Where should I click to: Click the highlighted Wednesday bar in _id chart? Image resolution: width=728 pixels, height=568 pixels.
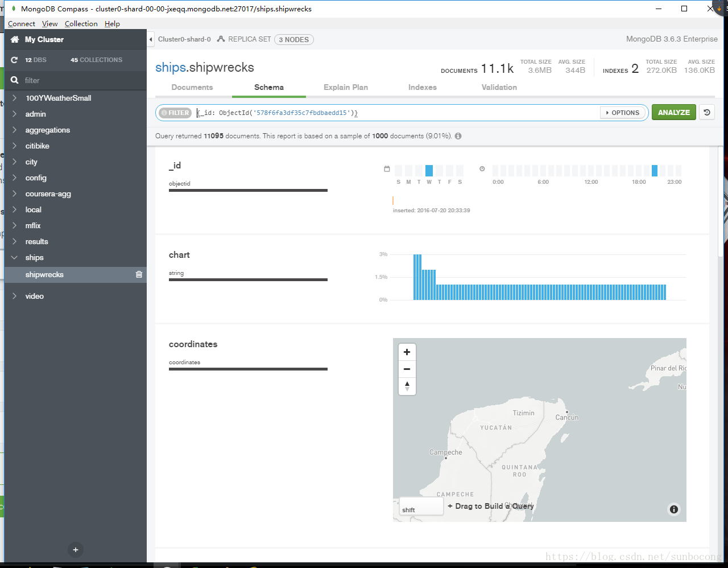(429, 170)
